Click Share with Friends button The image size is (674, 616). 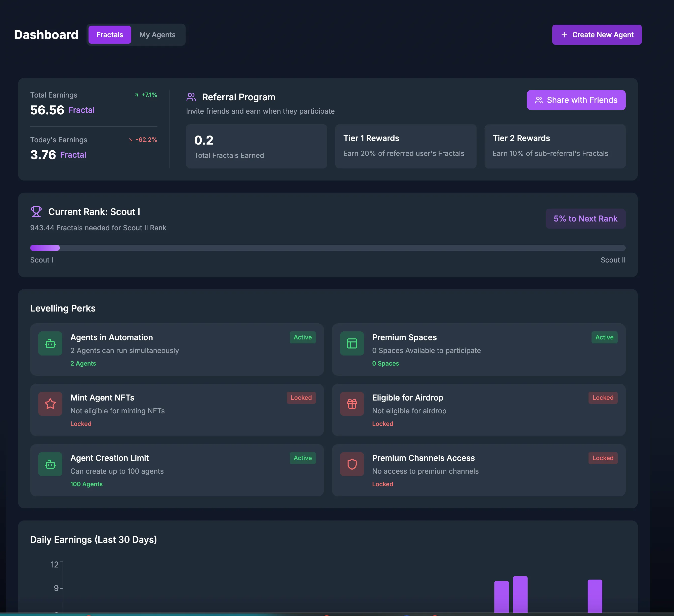(x=576, y=100)
